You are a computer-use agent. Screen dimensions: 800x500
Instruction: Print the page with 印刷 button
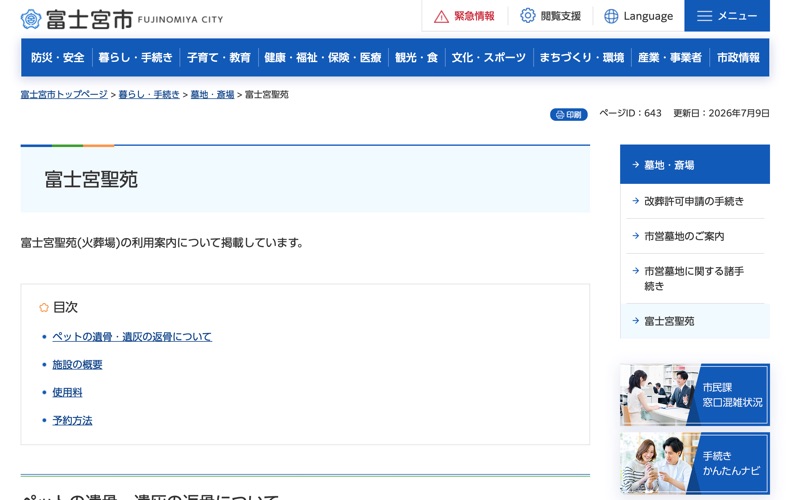point(569,115)
